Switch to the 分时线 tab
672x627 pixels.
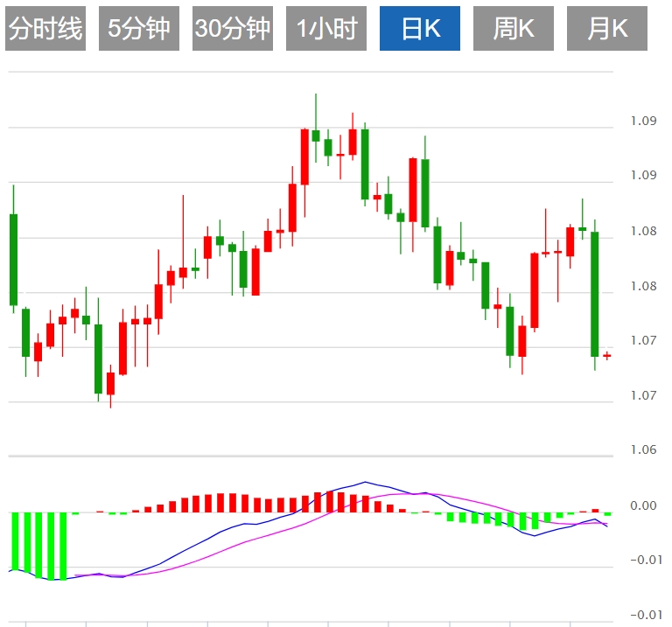45,29
